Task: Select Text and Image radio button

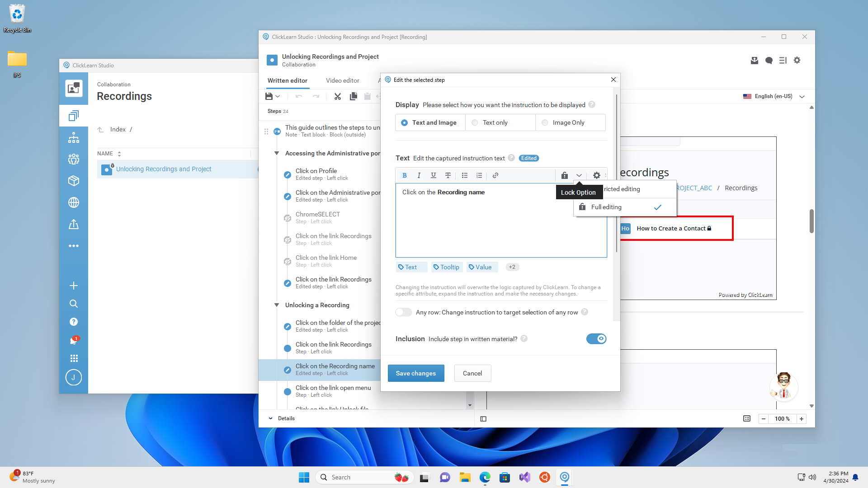Action: click(405, 122)
